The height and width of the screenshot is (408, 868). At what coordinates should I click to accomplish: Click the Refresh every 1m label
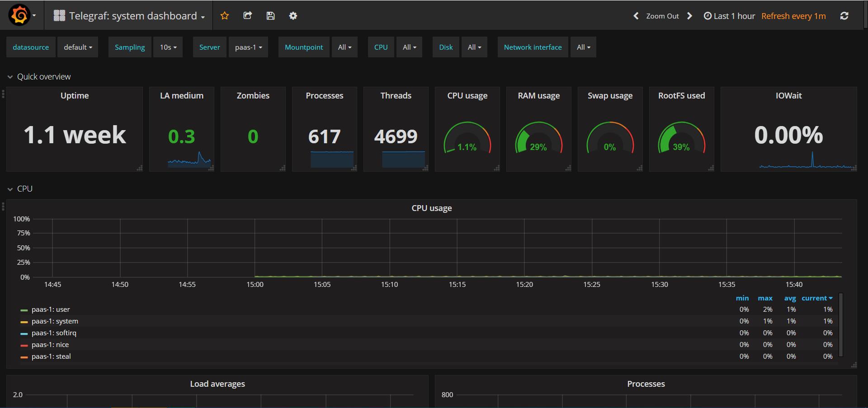(x=793, y=16)
